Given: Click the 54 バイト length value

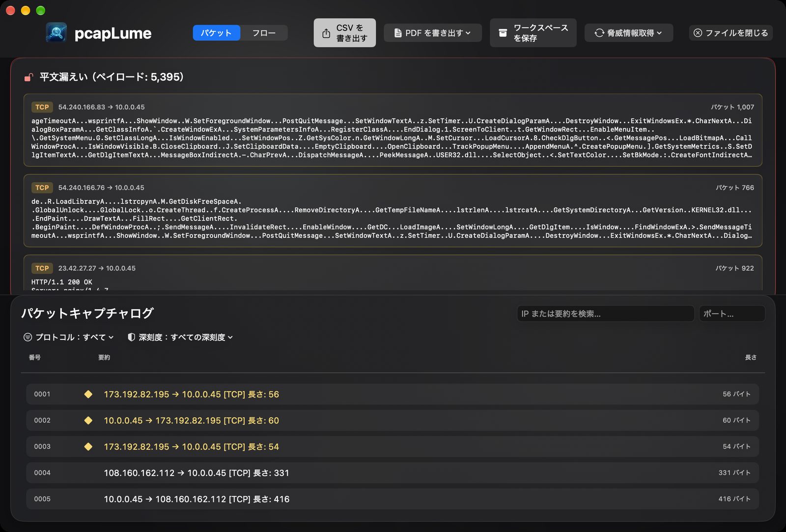Looking at the screenshot, I should pyautogui.click(x=736, y=447).
